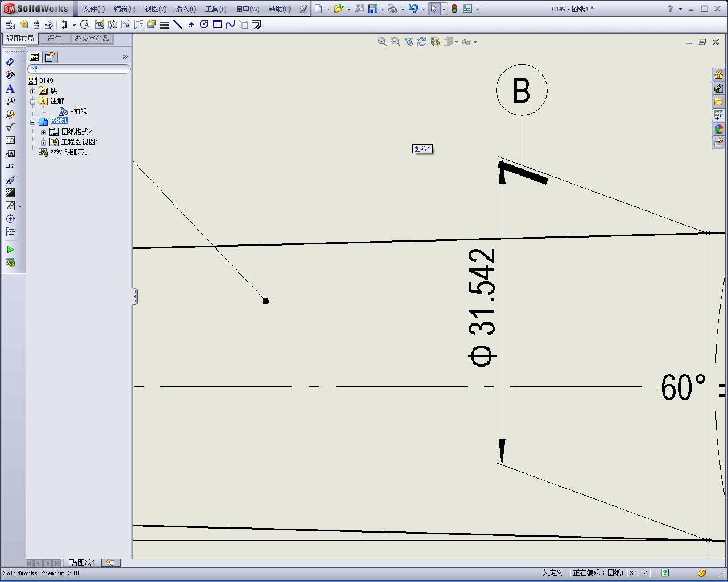Select the Auto Balloon tool

pos(10,114)
